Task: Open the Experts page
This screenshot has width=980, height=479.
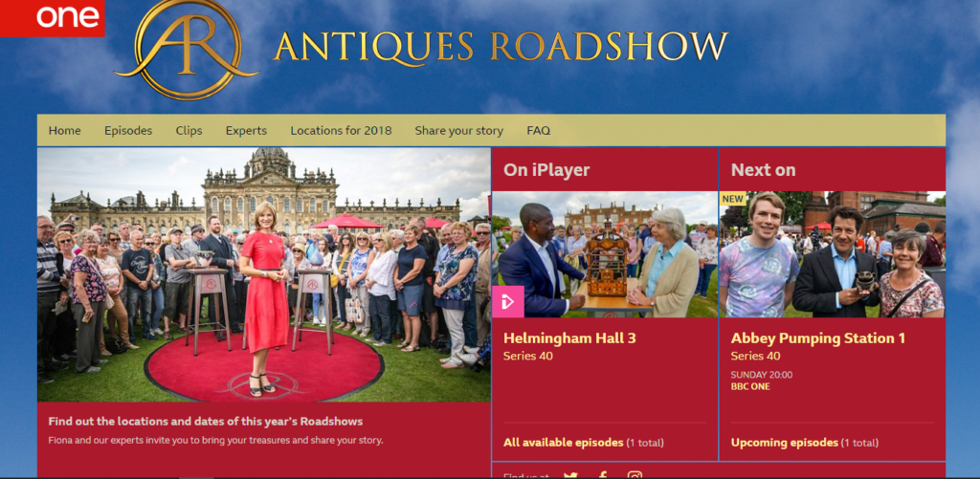Action: click(246, 131)
